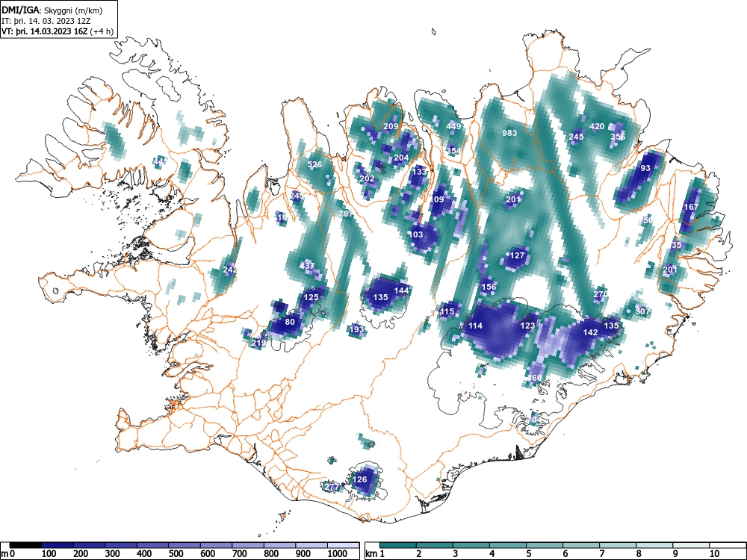
Task: Click the 787 value on the map
Action: [346, 214]
